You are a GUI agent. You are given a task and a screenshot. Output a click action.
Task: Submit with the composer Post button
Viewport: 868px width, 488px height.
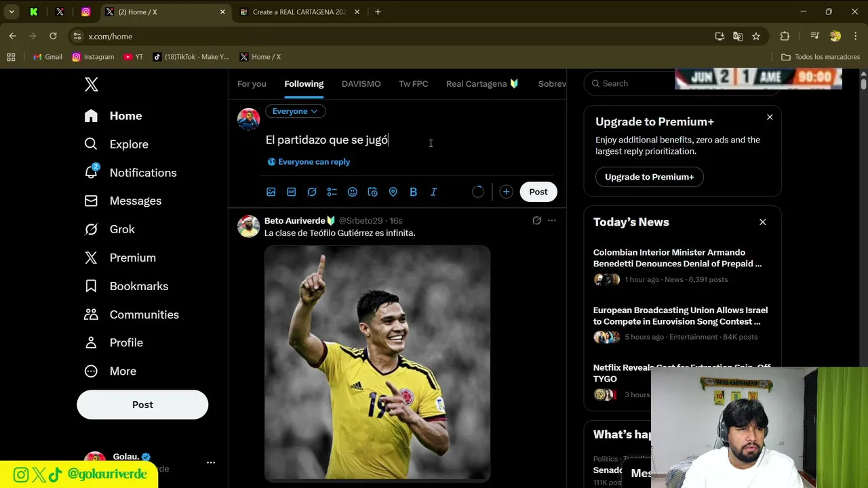(538, 192)
